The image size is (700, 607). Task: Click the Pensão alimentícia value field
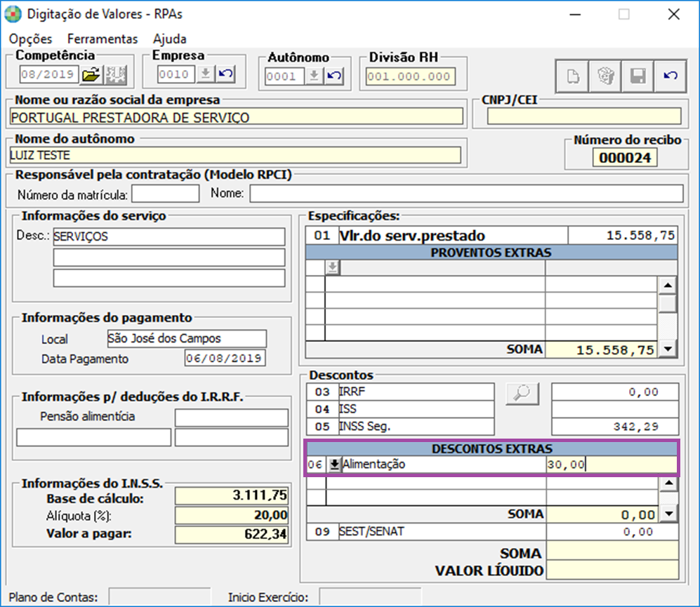click(x=231, y=418)
